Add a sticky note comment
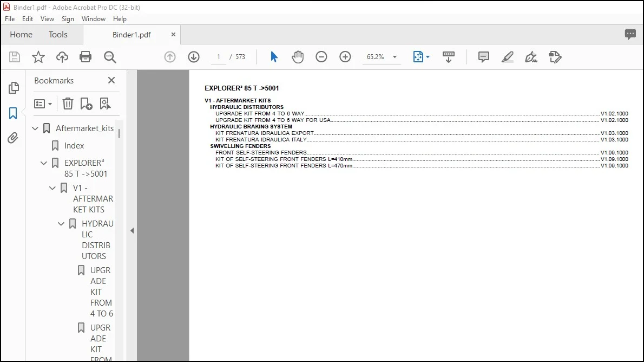The height and width of the screenshot is (362, 644). 484,57
